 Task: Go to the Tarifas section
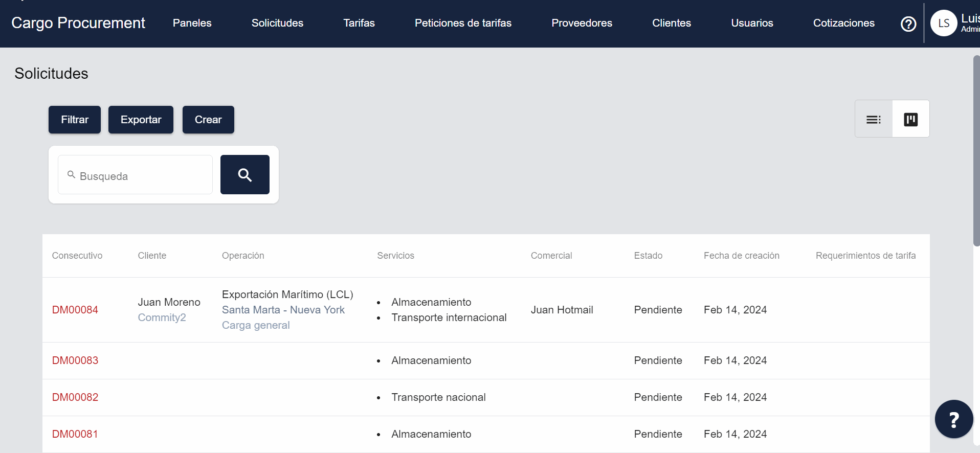point(359,23)
